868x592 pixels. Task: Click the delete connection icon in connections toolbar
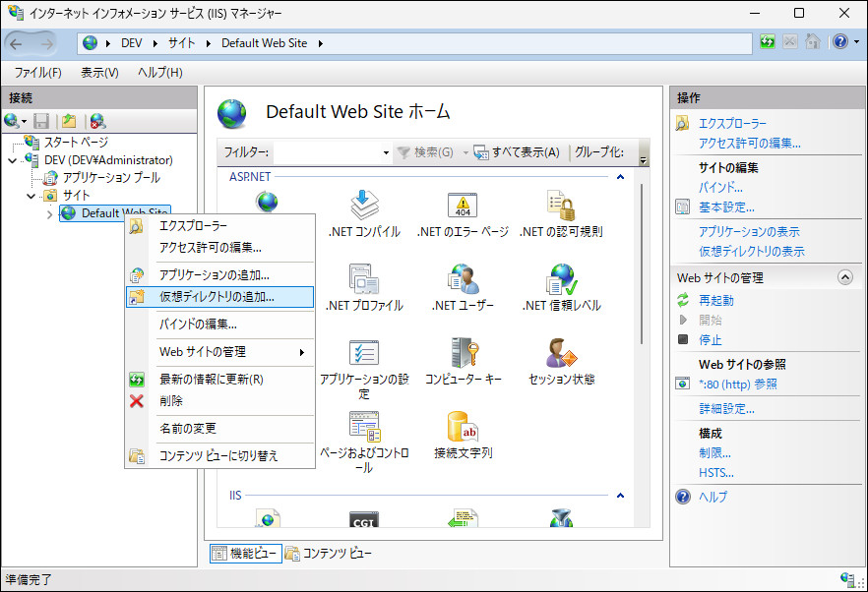coord(98,121)
